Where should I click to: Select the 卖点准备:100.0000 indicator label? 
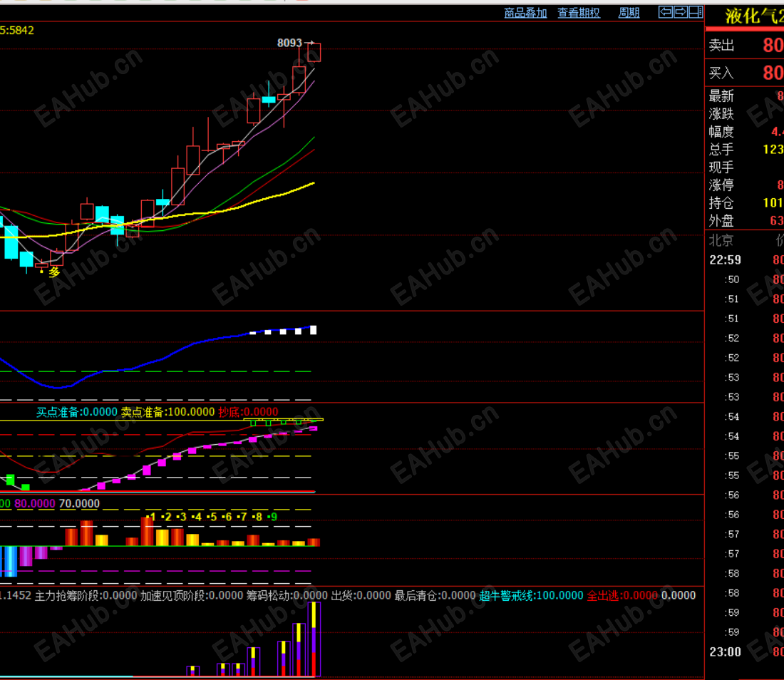coord(167,412)
